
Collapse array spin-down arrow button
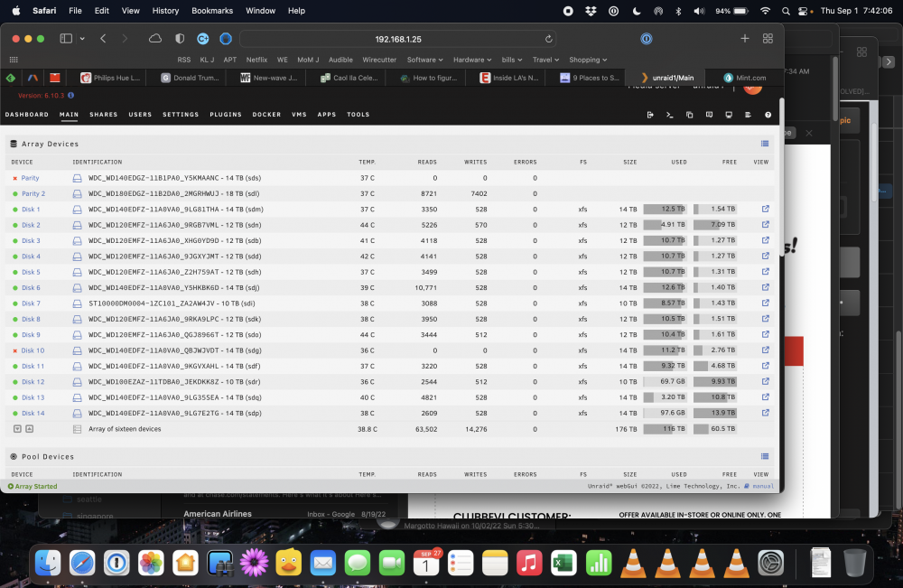pos(17,429)
